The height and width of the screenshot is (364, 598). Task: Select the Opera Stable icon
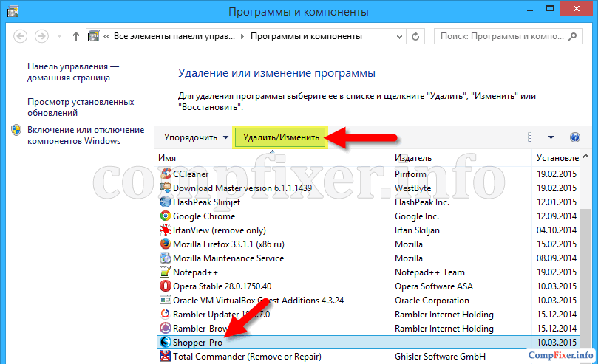coord(166,286)
